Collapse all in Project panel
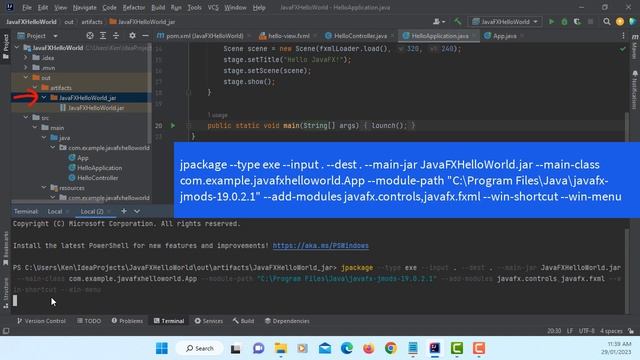Image resolution: width=640 pixels, height=360 pixels. point(116,36)
